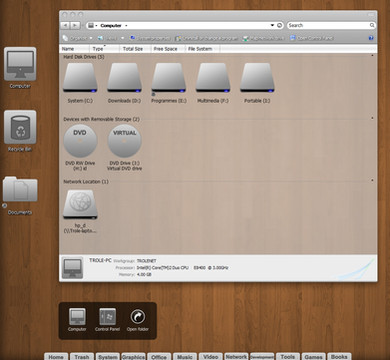The width and height of the screenshot is (390, 360).
Task: Select the DVD RW Drive disc icon
Action: (80, 141)
